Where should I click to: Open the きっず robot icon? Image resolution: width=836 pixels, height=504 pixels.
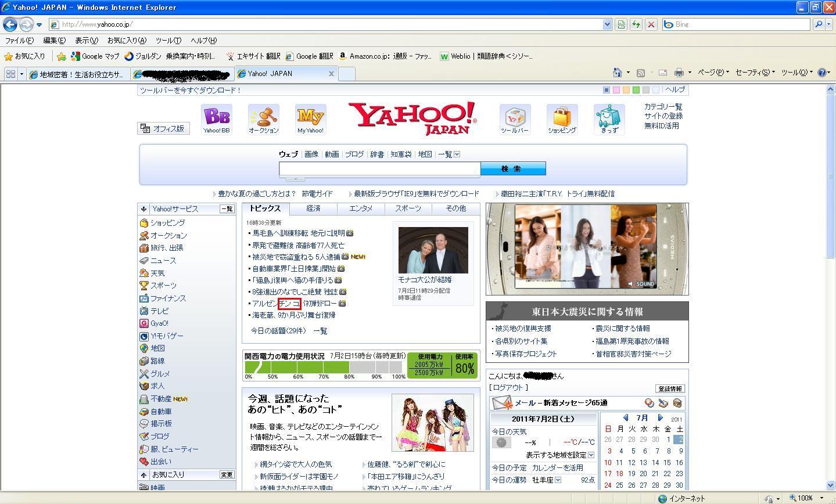(x=609, y=119)
